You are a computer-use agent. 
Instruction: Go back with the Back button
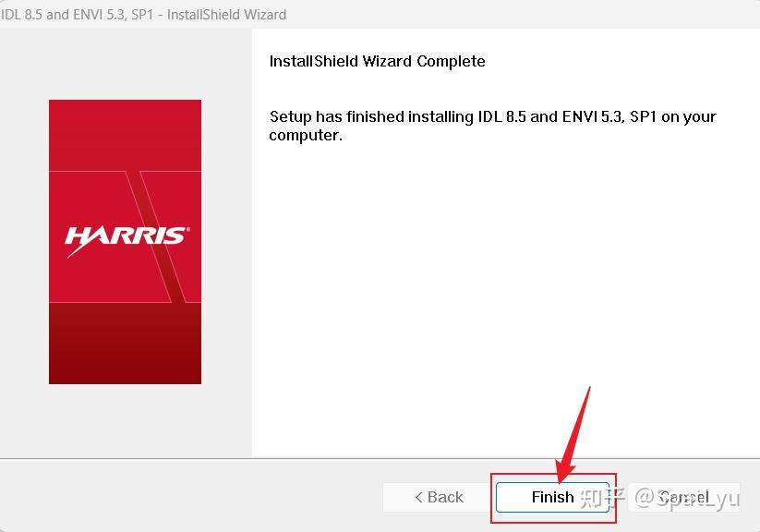pyautogui.click(x=438, y=497)
